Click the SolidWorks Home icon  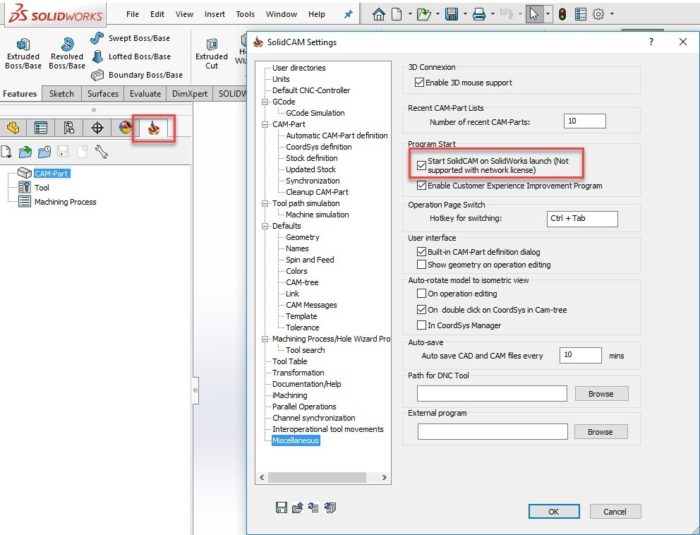coord(379,14)
